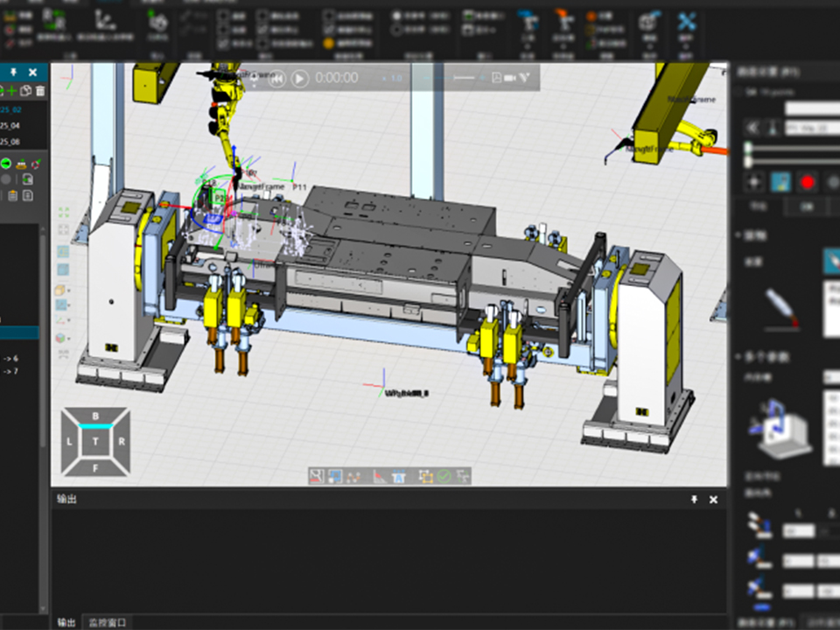Click the trash delete icon in left panel

coord(40,91)
